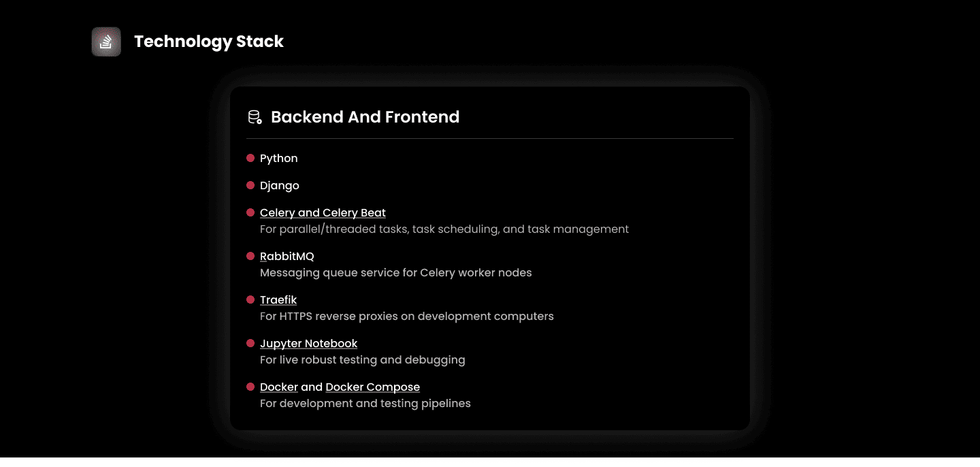980x467 pixels.
Task: Open the Jupyter Notebook link
Action: click(308, 344)
